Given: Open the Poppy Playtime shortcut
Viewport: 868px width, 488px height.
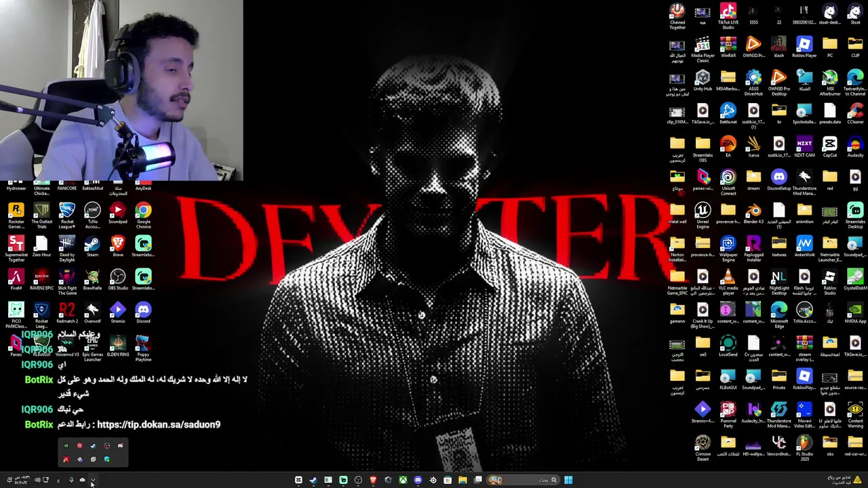Looking at the screenshot, I should 143,349.
